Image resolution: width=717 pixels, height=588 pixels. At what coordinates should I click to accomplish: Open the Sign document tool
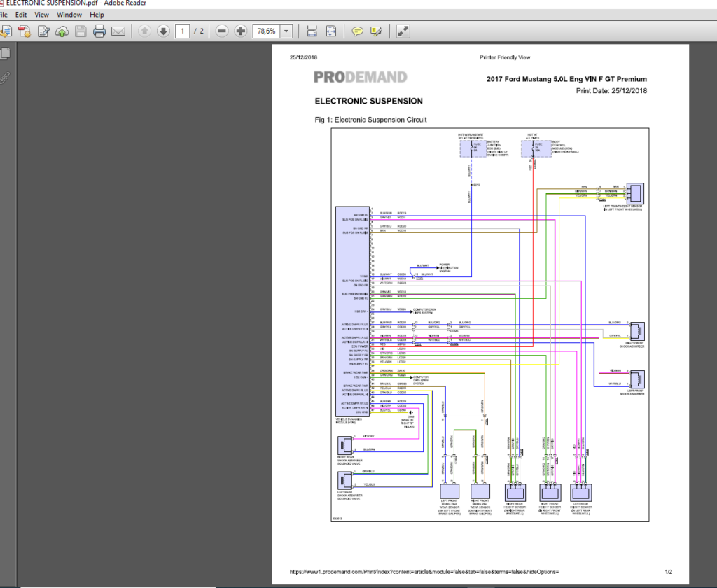tap(43, 31)
